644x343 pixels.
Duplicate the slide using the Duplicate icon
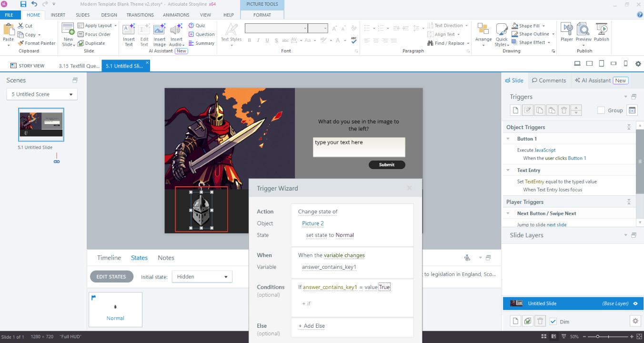pos(80,43)
